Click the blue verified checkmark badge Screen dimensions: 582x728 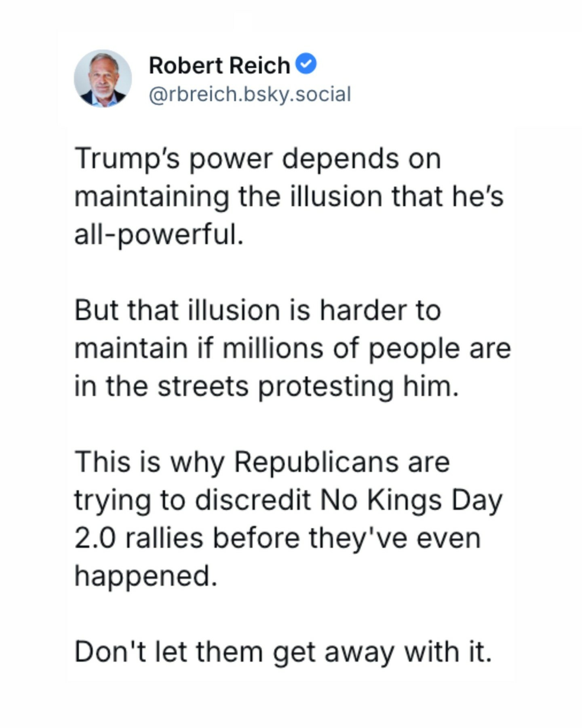[306, 64]
